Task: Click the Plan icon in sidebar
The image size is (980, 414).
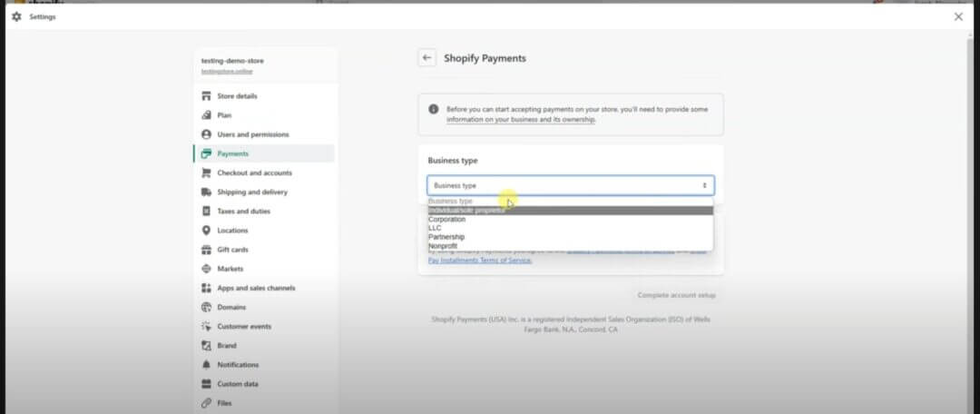Action: pos(206,115)
